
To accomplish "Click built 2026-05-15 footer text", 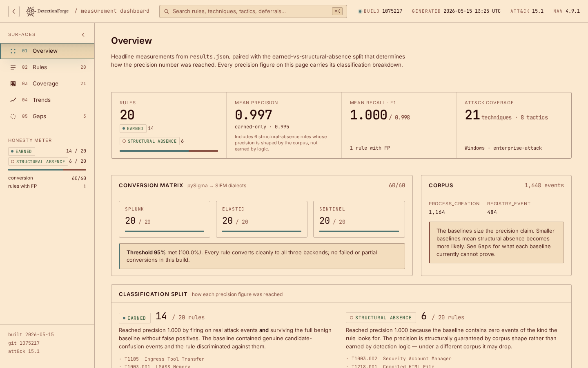I will coord(31,334).
